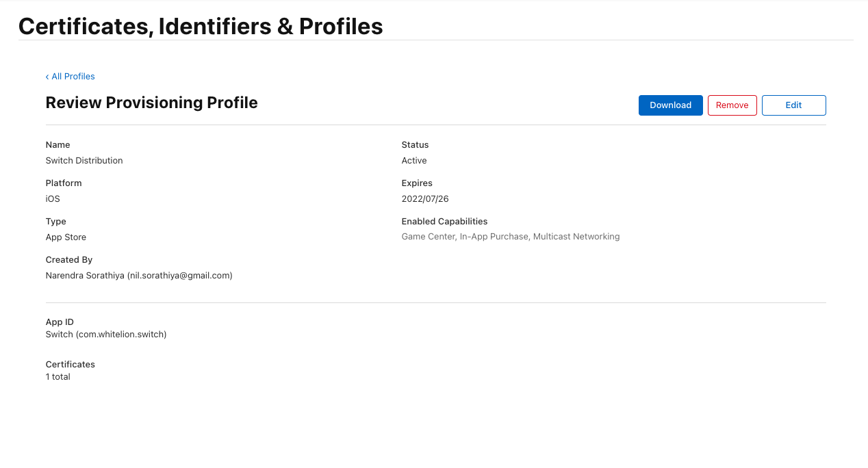Click the Certificates, Identifiers & Profiles heading
Viewport: 868px width, 468px height.
tap(200, 26)
